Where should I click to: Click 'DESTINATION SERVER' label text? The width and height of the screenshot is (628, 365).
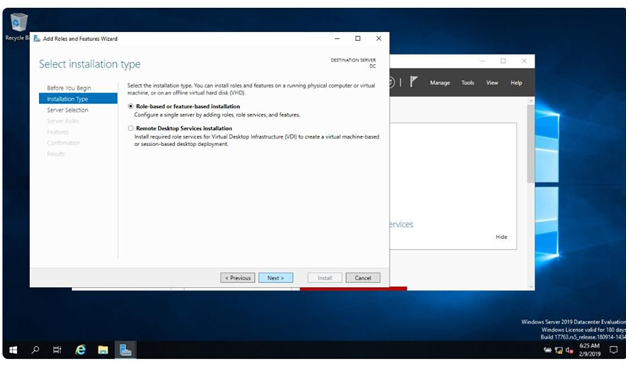pos(353,60)
